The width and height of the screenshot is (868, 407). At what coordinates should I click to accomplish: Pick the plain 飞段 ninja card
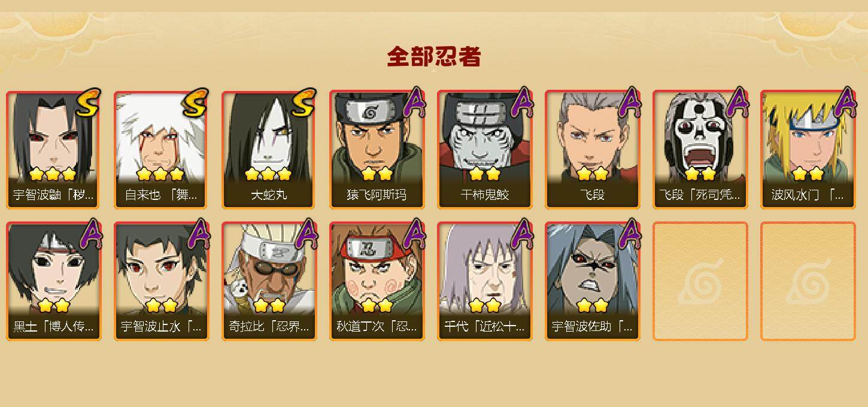[x=593, y=150]
